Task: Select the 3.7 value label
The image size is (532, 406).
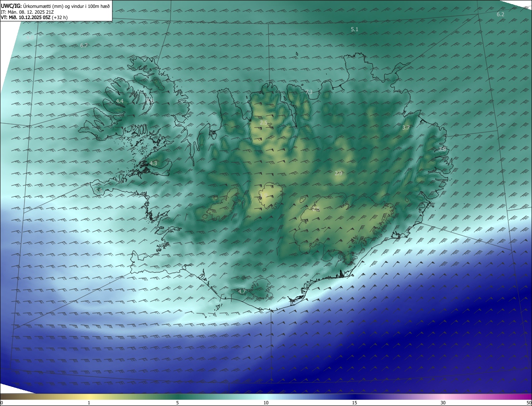Action: coord(406,128)
